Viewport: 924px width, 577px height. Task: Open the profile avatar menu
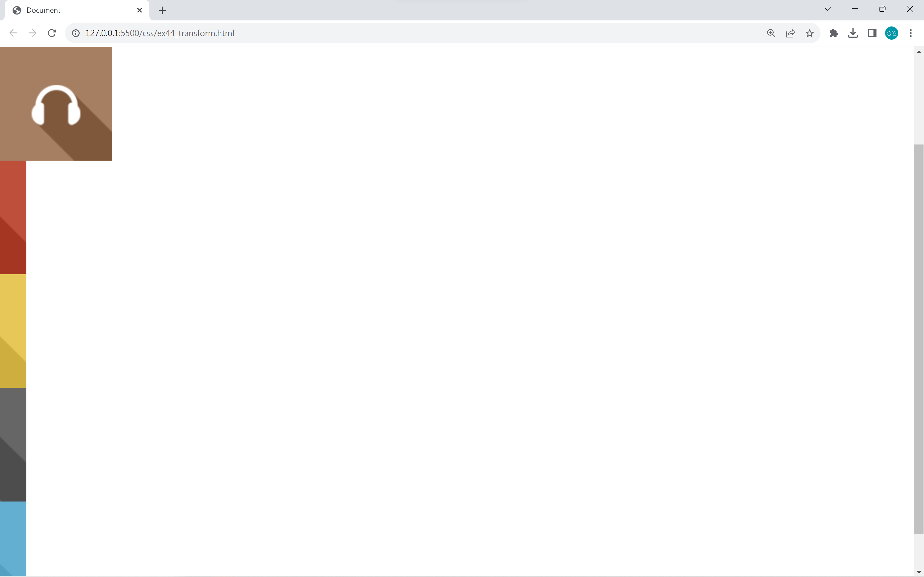coord(892,33)
